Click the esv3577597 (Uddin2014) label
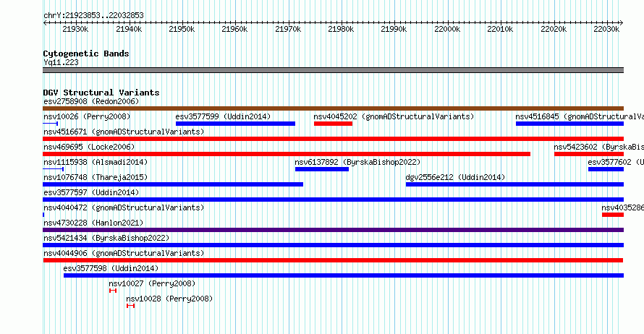This screenshot has height=334, width=644. pyautogui.click(x=91, y=192)
